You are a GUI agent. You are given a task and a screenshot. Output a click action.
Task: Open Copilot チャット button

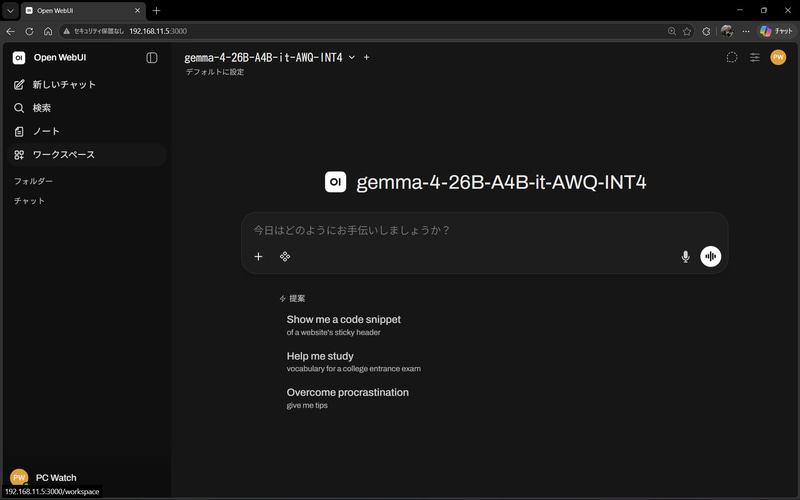coord(776,31)
